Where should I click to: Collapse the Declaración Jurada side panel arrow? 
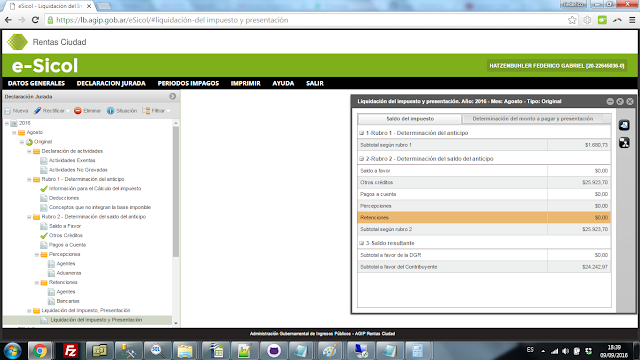[x=173, y=96]
